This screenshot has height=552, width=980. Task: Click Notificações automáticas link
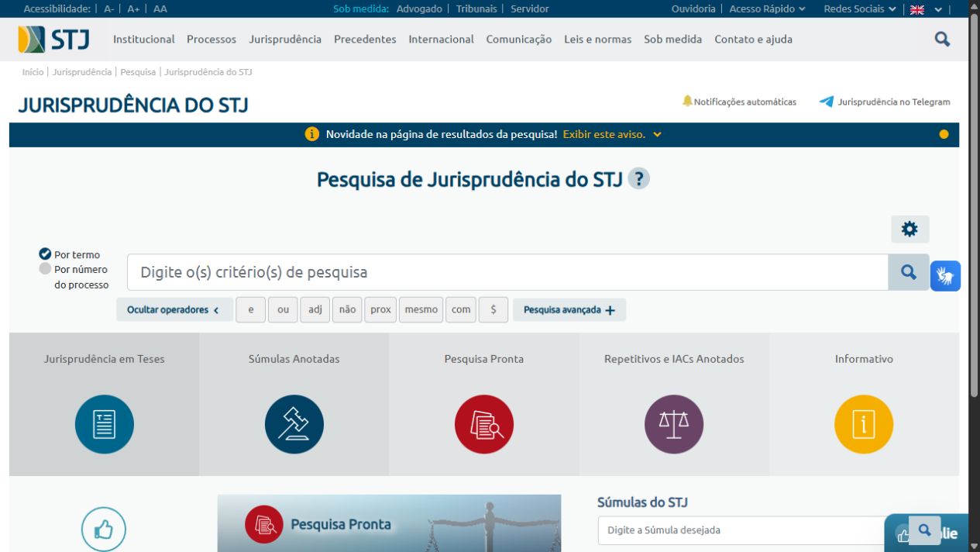click(x=744, y=102)
